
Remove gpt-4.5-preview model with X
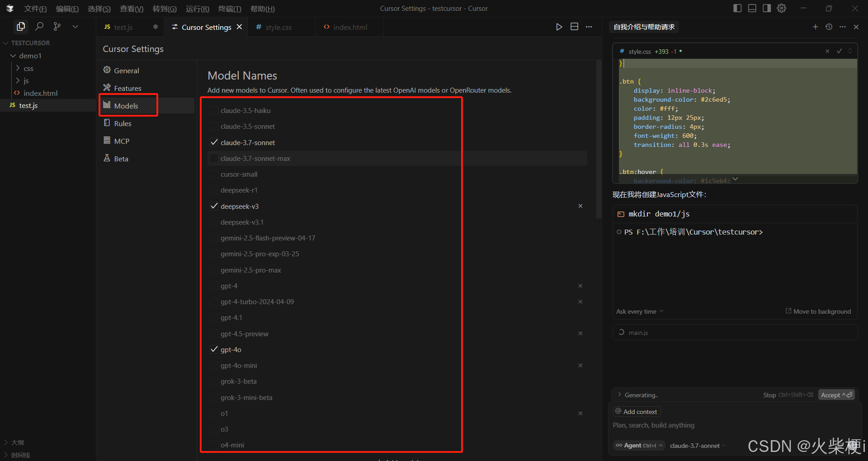(x=580, y=334)
